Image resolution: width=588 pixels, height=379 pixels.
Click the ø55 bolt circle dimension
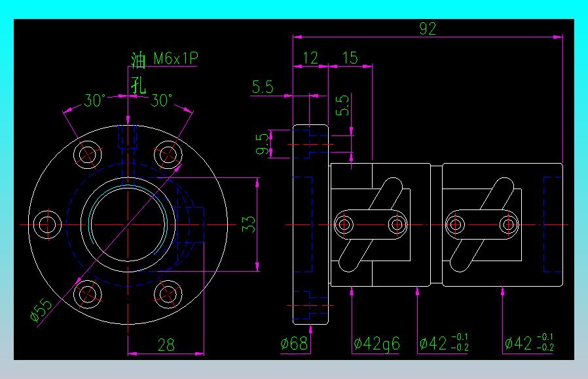(41, 310)
